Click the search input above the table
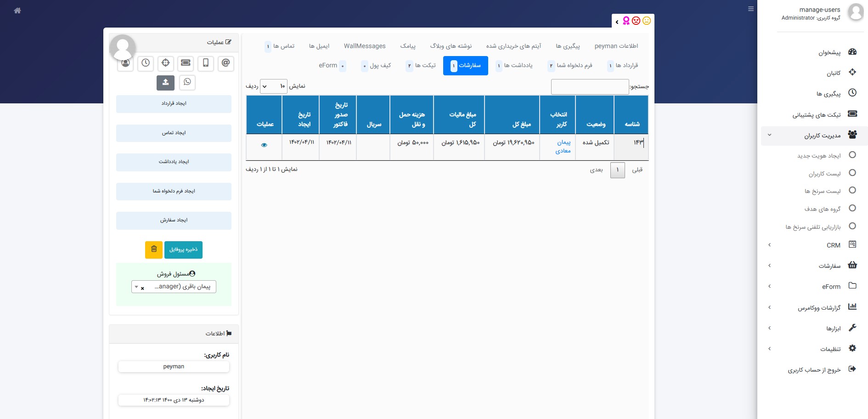Image resolution: width=868 pixels, height=419 pixels. pos(590,87)
